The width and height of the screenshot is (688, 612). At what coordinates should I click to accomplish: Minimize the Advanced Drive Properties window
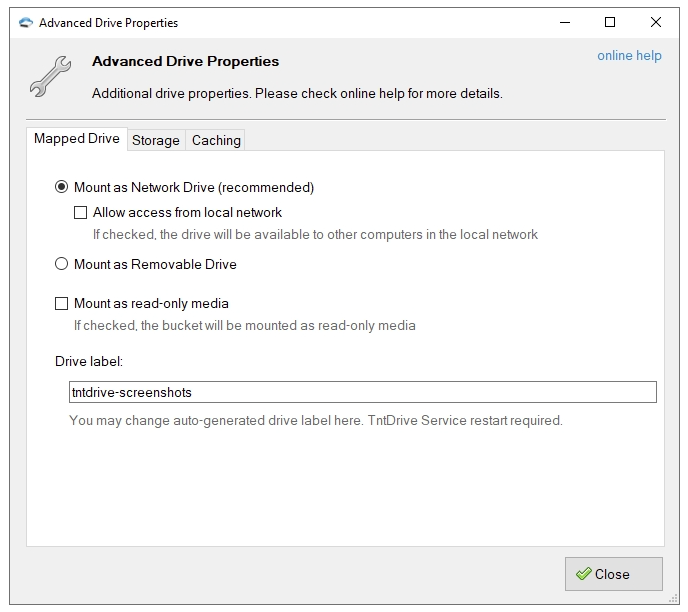(564, 22)
